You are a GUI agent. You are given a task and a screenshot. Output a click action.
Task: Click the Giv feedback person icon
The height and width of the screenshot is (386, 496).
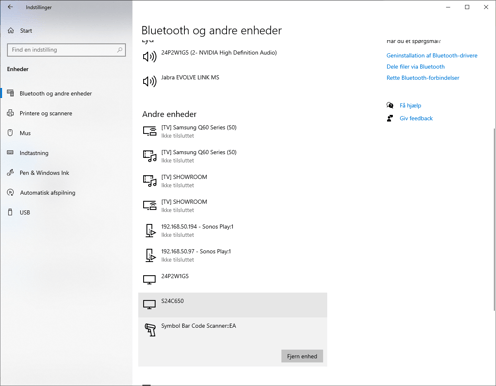(x=390, y=118)
